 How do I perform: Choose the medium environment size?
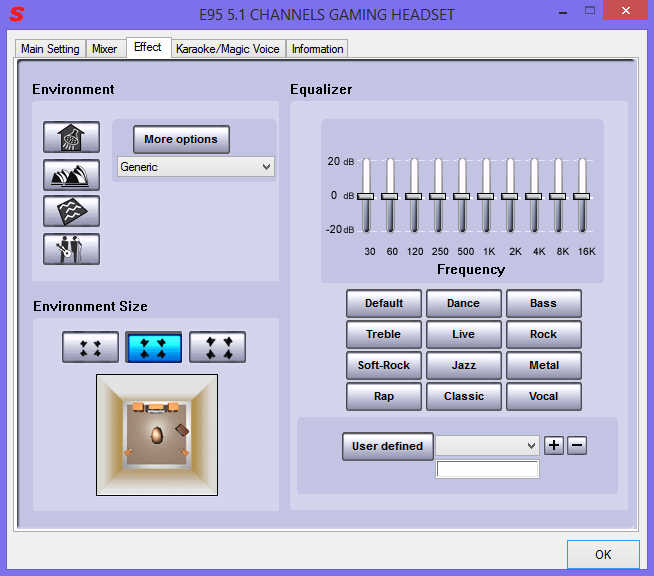pyautogui.click(x=154, y=347)
